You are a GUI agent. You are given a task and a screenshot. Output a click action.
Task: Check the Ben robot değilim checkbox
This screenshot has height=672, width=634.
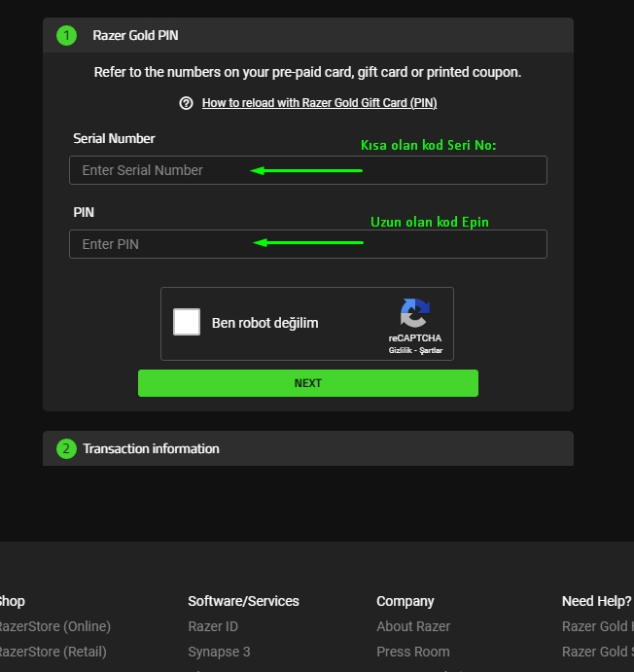pyautogui.click(x=187, y=322)
